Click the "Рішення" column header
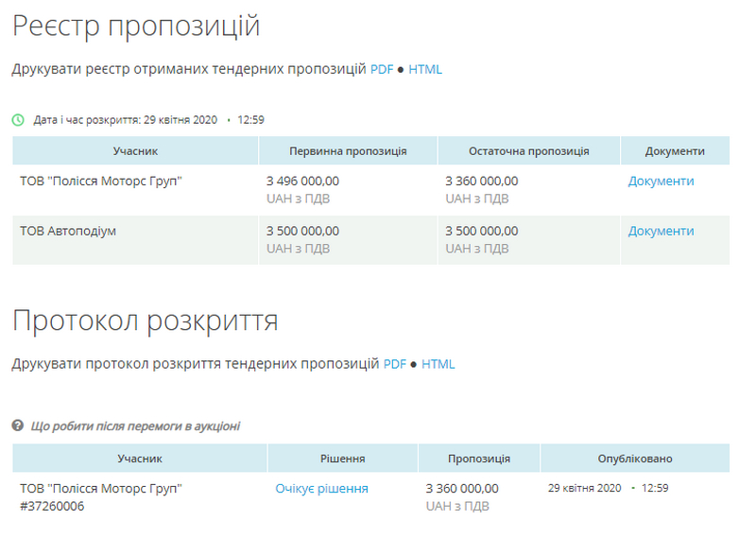This screenshot has height=538, width=756. 342,459
